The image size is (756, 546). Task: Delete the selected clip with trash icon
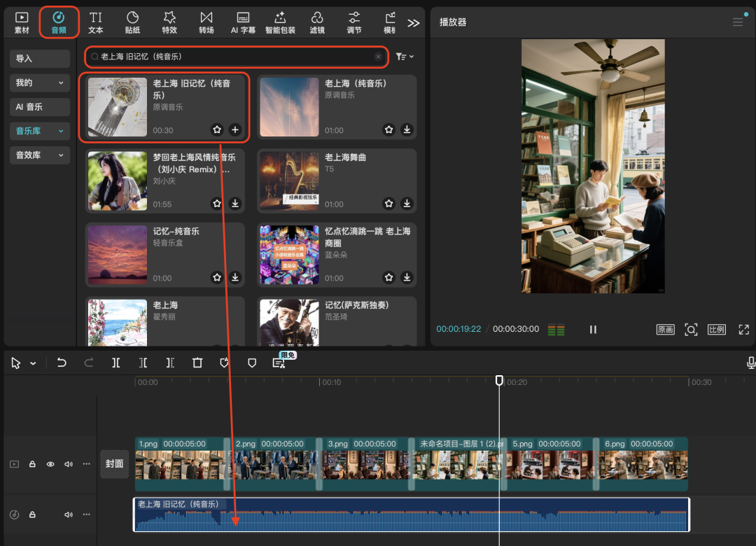[197, 363]
